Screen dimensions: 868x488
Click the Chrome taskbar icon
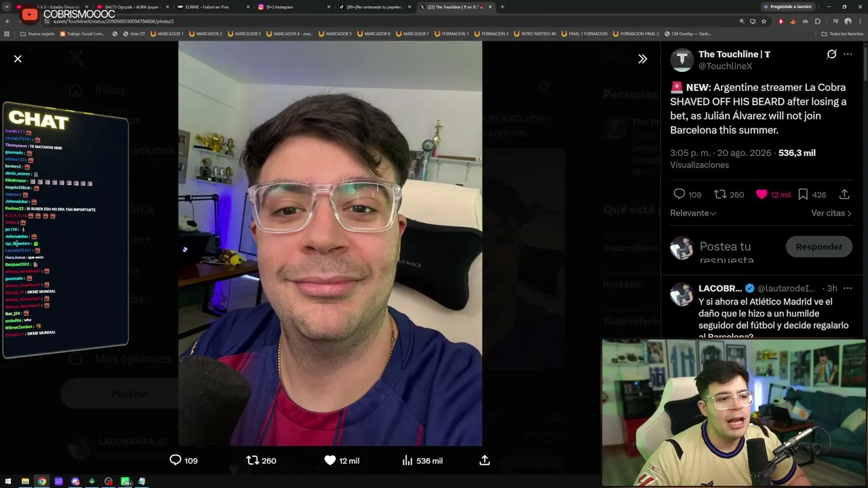tap(42, 481)
